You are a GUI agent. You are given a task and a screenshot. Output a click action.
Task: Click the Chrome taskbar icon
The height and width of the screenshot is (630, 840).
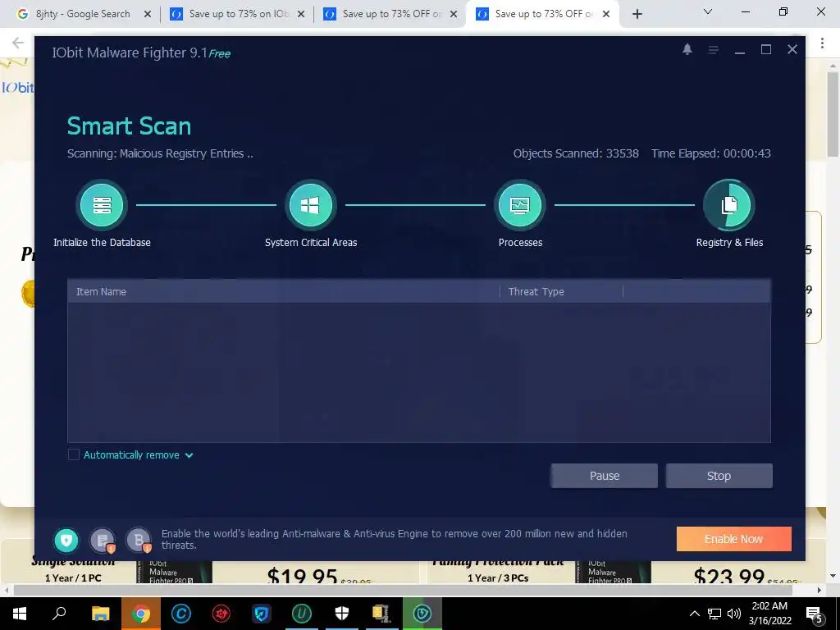141,614
